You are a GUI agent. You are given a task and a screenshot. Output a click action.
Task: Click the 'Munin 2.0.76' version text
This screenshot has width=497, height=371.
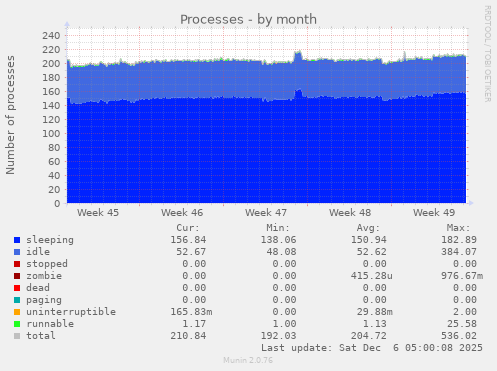tap(248, 360)
